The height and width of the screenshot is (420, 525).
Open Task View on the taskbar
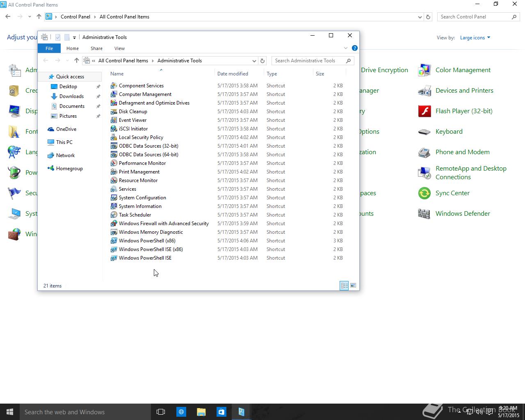(x=161, y=412)
